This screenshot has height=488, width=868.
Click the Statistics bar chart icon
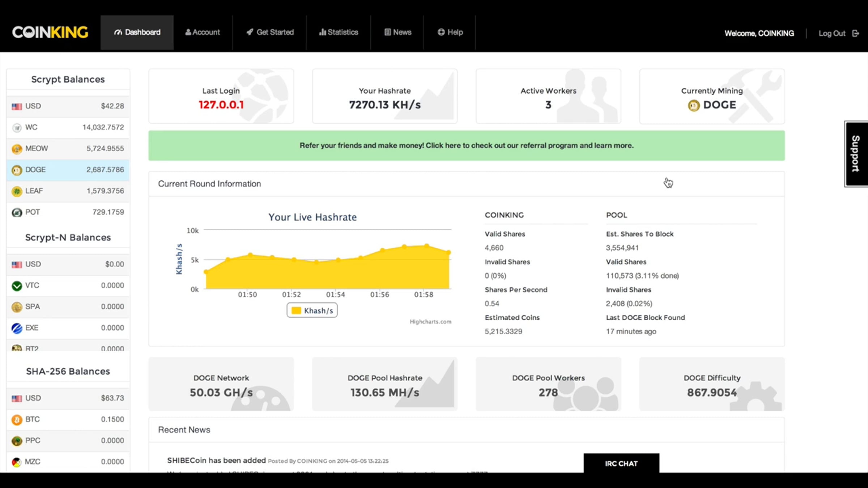point(323,32)
